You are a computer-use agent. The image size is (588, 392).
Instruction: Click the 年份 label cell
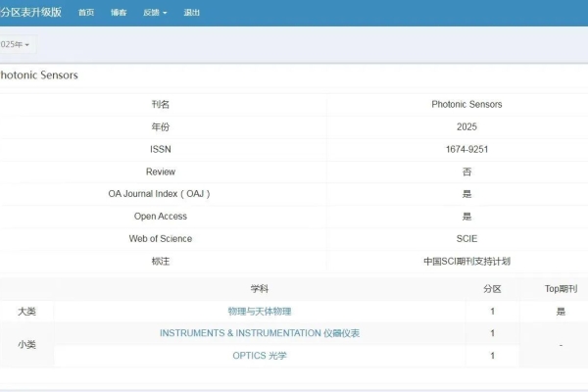[x=161, y=126]
